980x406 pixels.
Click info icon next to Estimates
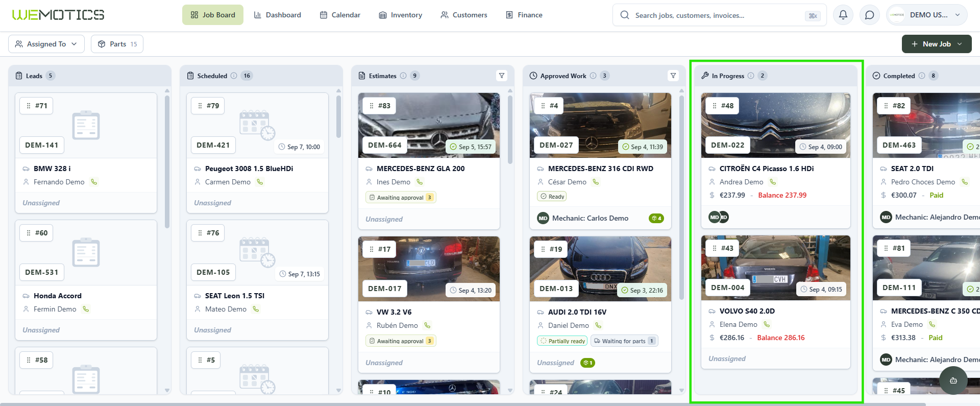[x=403, y=76]
